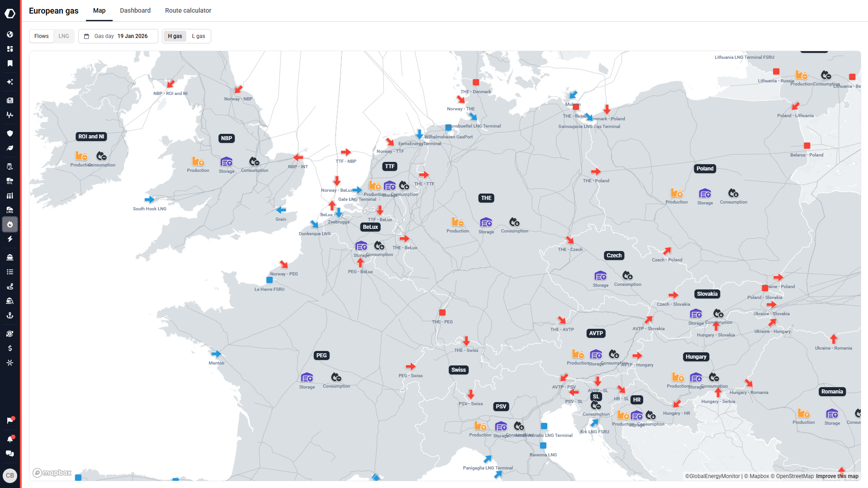Open the Route calculator tab

pyautogui.click(x=188, y=10)
